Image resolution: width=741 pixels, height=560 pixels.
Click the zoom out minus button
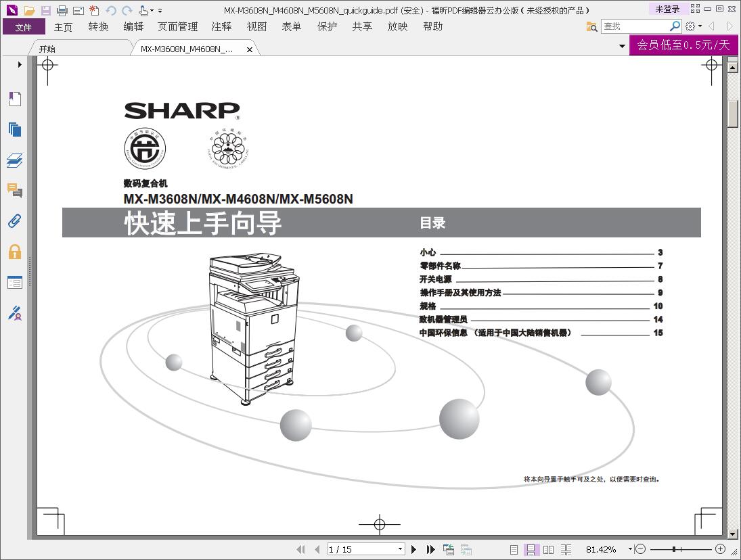point(640,549)
